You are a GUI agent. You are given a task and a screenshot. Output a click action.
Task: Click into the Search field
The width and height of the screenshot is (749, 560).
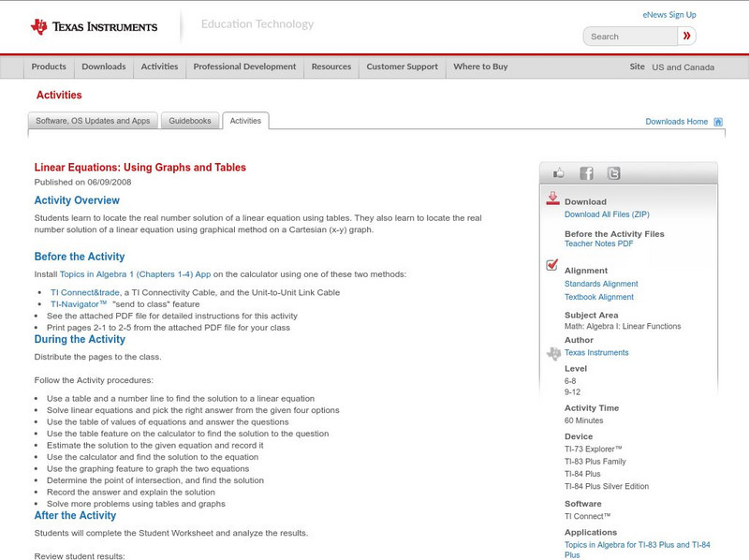tap(630, 37)
